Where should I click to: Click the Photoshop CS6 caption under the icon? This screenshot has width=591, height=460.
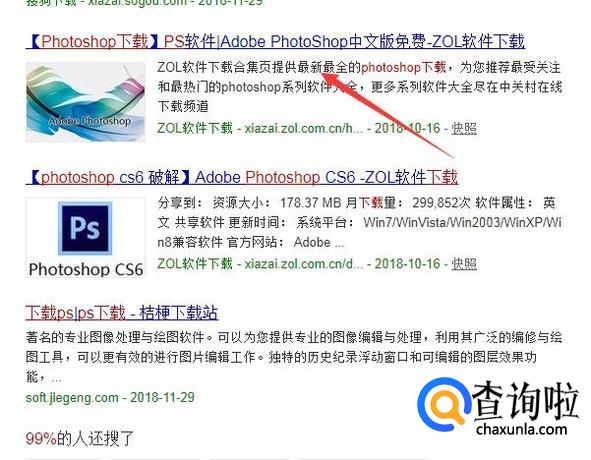[x=86, y=269]
